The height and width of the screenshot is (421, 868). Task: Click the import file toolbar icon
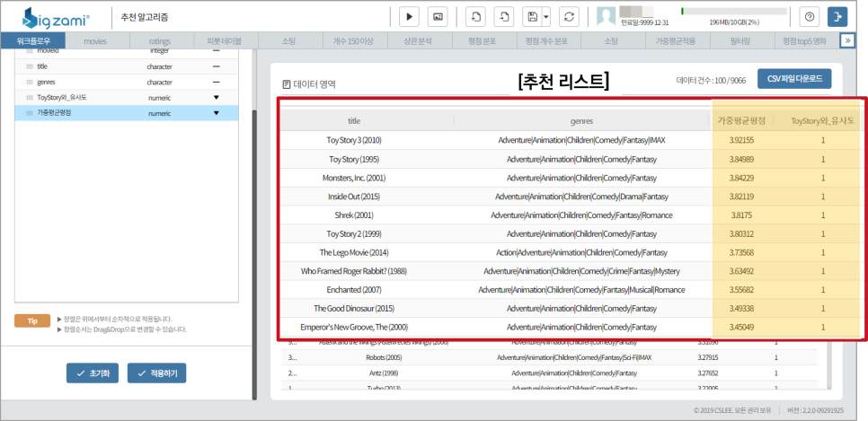475,17
